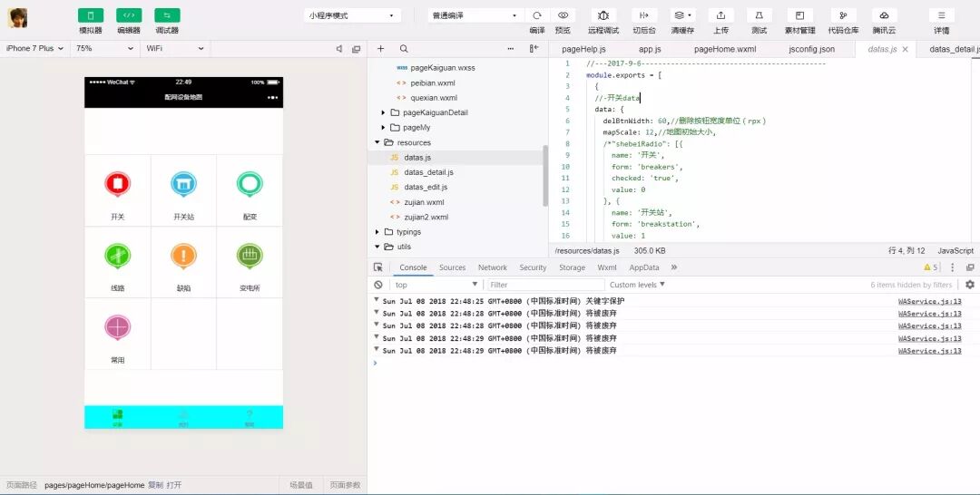Open the mini-program mode dropdown
The height and width of the screenshot is (495, 980).
point(352,15)
